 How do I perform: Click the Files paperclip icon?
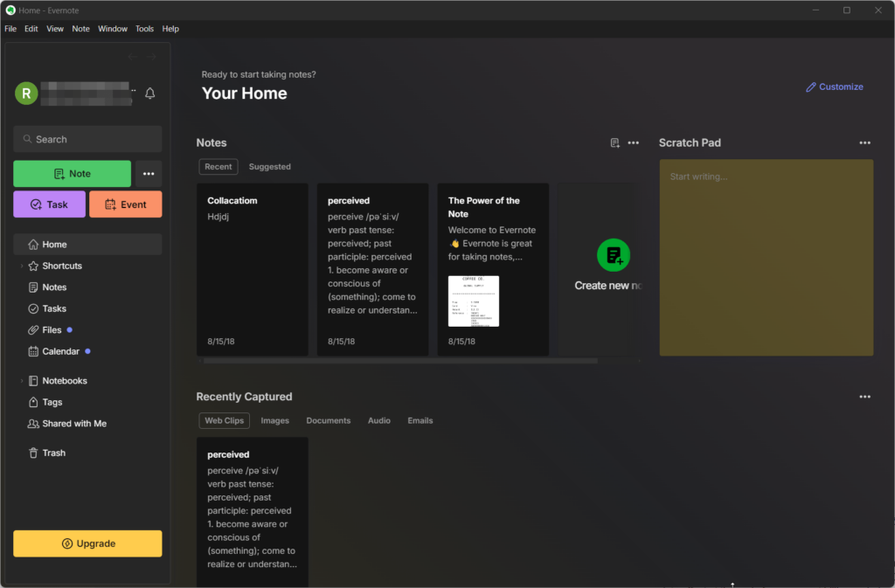(x=33, y=330)
